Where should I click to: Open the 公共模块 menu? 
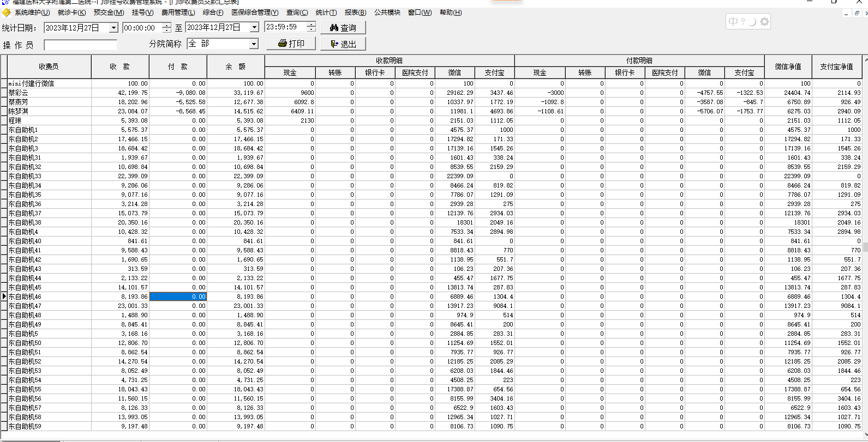pos(387,13)
